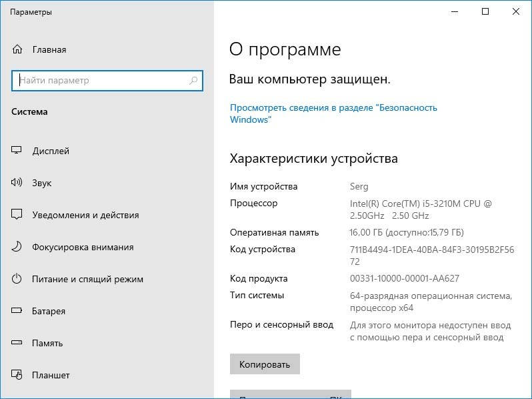Click the power icon for Питание и спящий режим

click(x=17, y=279)
